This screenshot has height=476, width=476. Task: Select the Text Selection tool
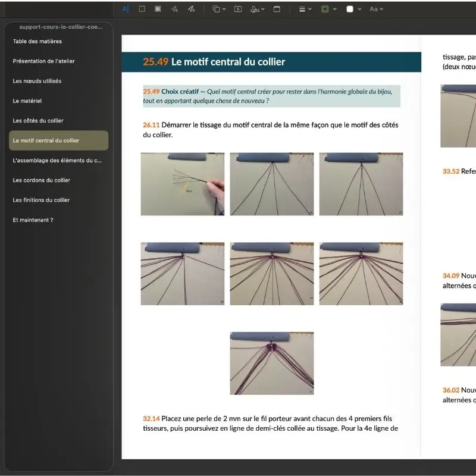[125, 9]
